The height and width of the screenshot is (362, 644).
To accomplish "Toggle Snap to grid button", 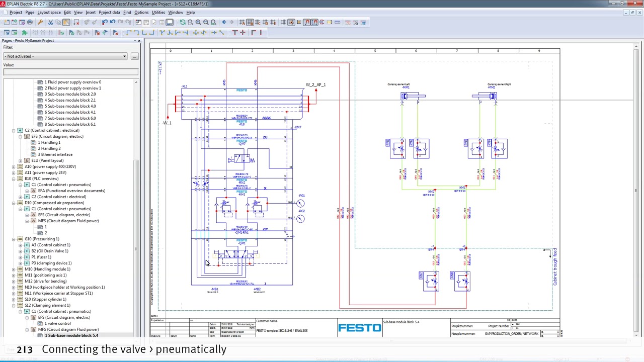I will coord(291,22).
